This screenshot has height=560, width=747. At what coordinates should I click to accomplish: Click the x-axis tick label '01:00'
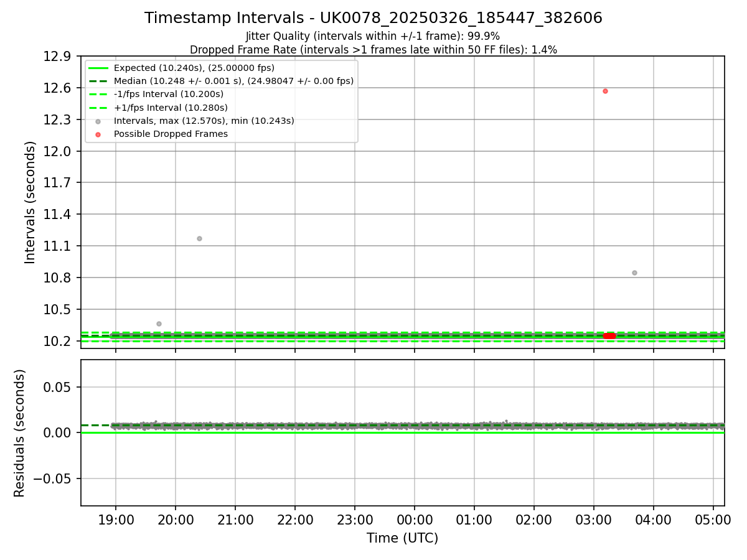click(x=474, y=520)
